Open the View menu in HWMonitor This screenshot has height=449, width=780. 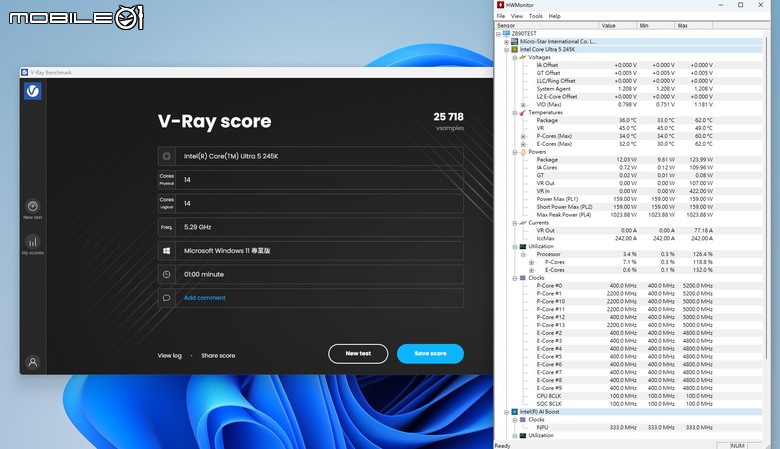pos(517,16)
